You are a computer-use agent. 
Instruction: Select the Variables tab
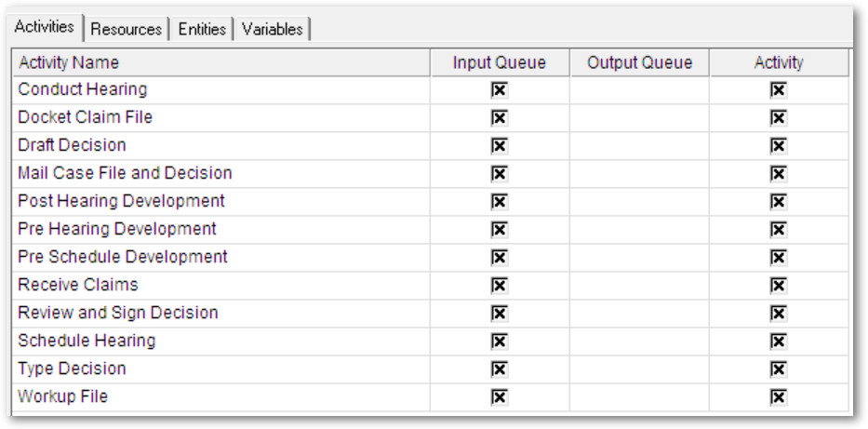click(x=273, y=30)
